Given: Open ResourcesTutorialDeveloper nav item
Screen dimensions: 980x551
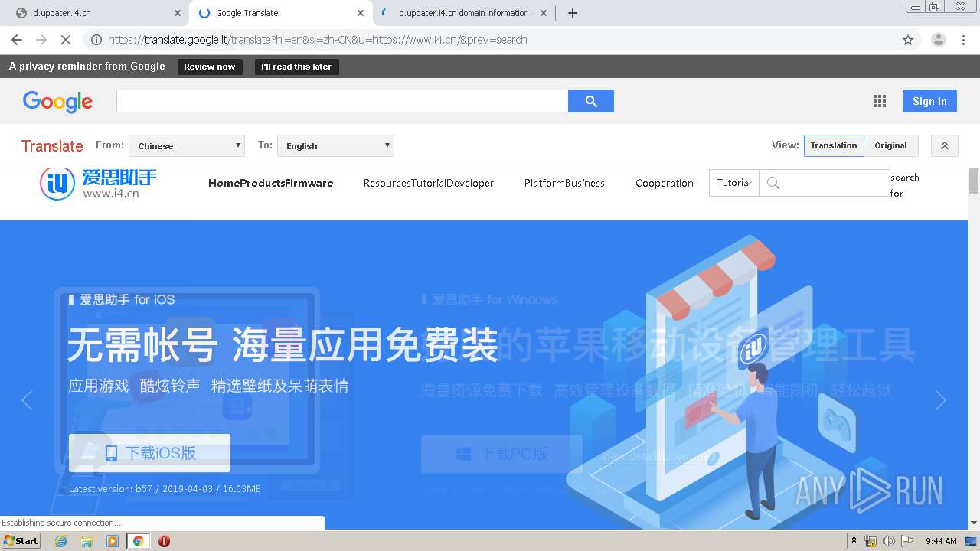Looking at the screenshot, I should 429,183.
